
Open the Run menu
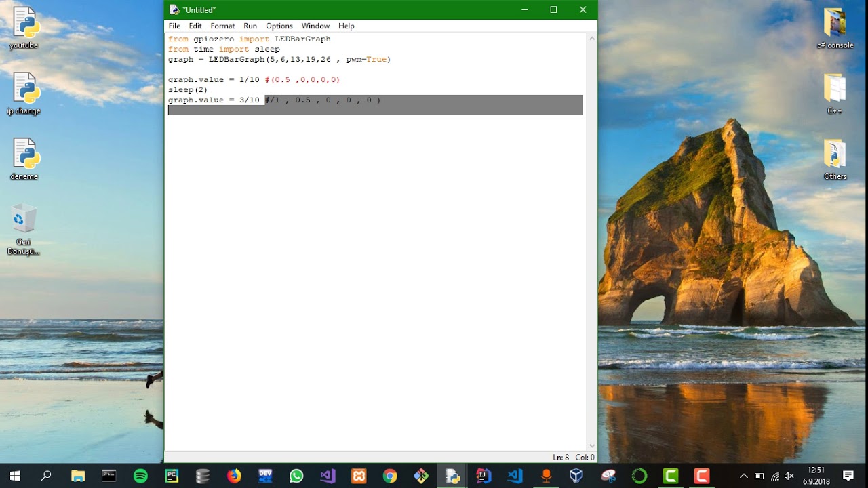pyautogui.click(x=250, y=26)
